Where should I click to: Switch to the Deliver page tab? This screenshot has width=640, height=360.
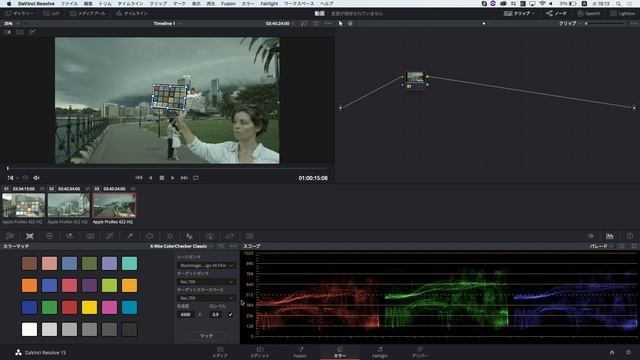(x=420, y=352)
